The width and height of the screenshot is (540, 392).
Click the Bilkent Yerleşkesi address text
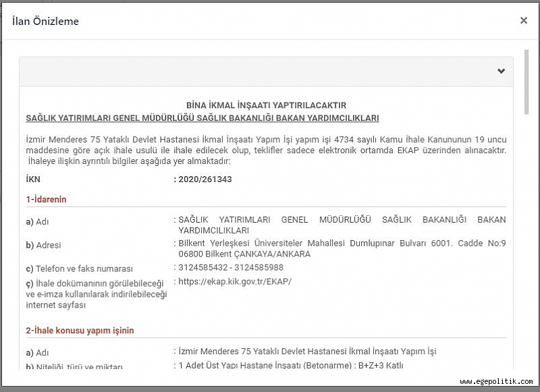click(x=342, y=248)
